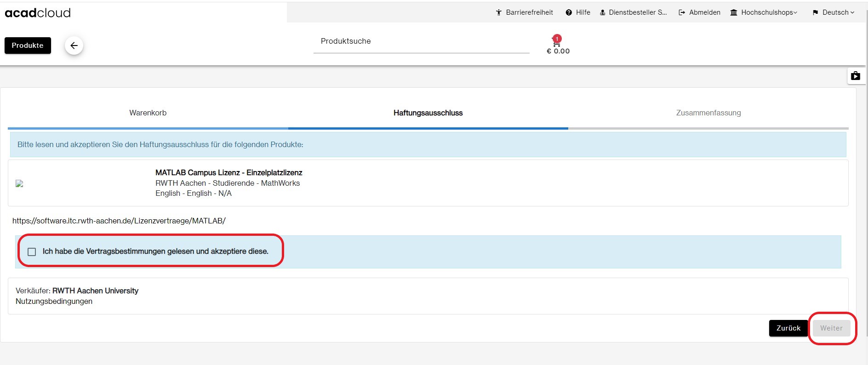Open the media bag icon on right edge
This screenshot has width=868, height=365.
855,76
